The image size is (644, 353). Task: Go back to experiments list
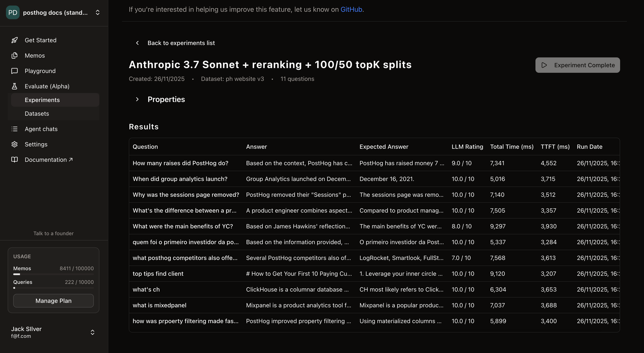[181, 43]
